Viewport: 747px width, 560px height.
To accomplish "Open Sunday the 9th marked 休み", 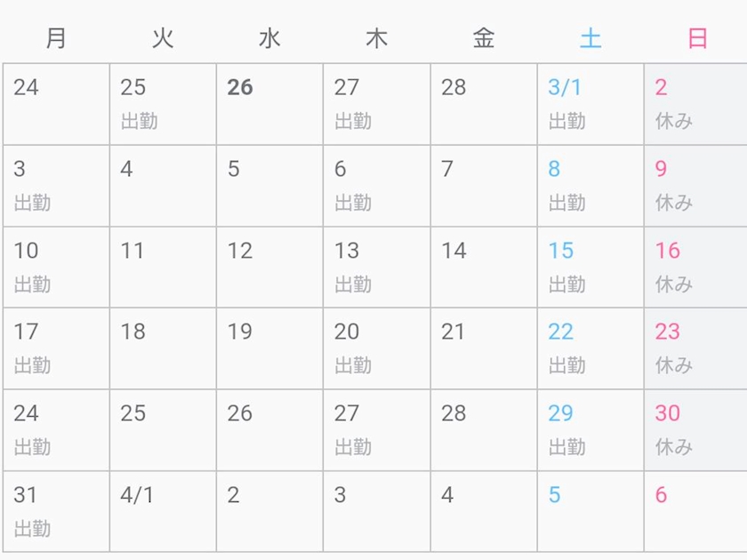I will [695, 186].
